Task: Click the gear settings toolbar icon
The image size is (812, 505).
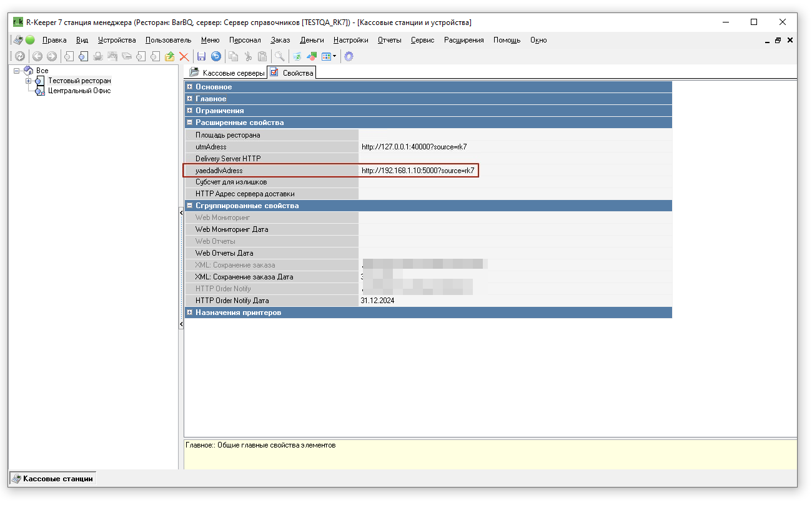Action: (349, 56)
